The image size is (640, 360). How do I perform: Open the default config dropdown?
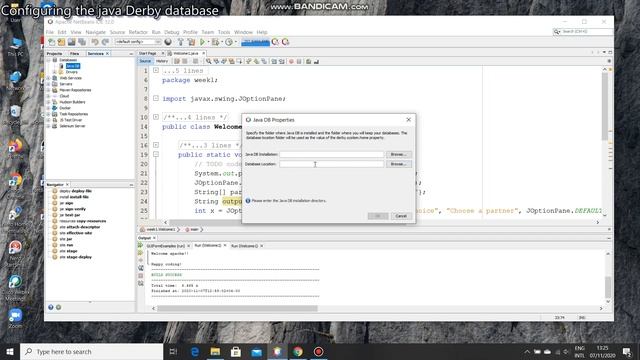pyautogui.click(x=138, y=42)
